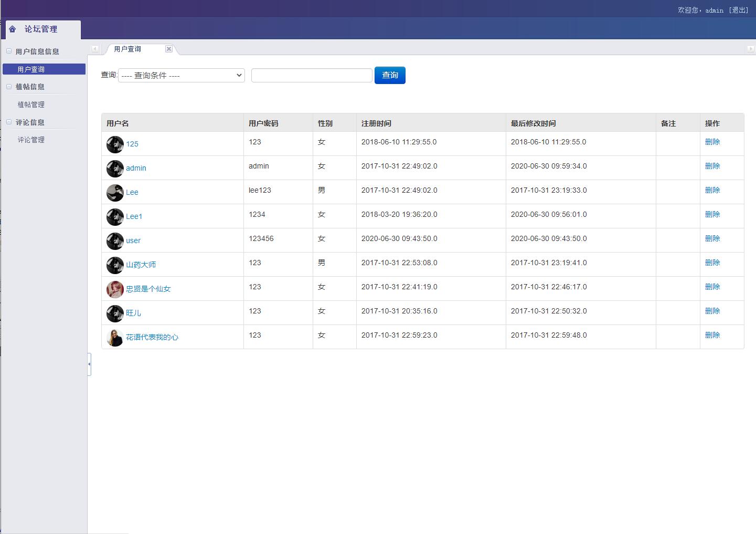Collapse the 评论信息 sidebar section
The image size is (756, 534).
click(x=9, y=122)
